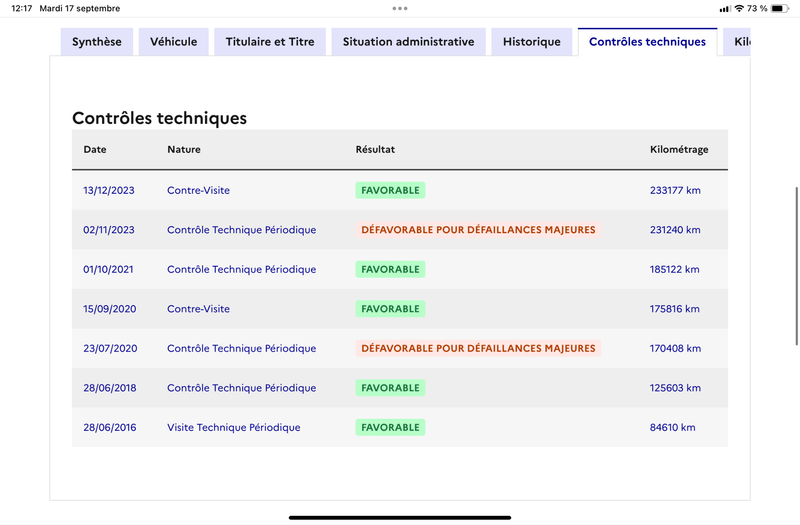Screen dimensions: 800x525
Task: Select the Situation administrative tab
Action: 408,42
